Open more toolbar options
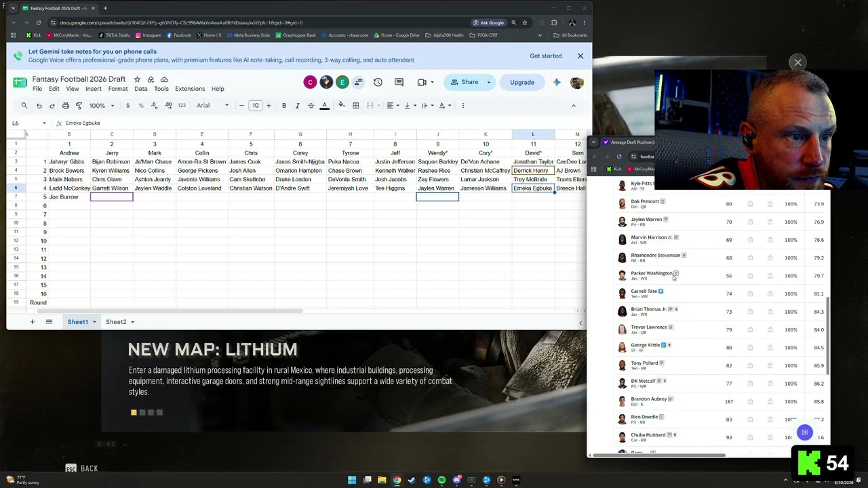The image size is (868, 488). 462,105
